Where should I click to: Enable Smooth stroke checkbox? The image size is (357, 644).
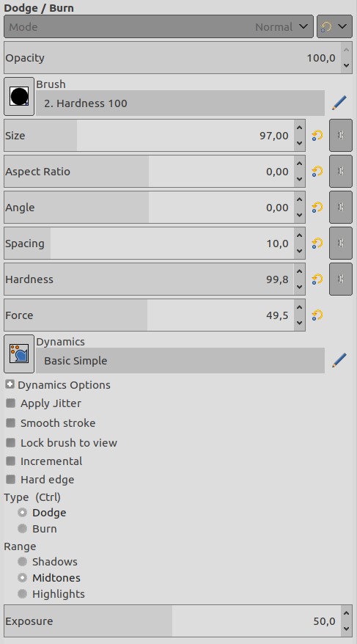tap(11, 423)
